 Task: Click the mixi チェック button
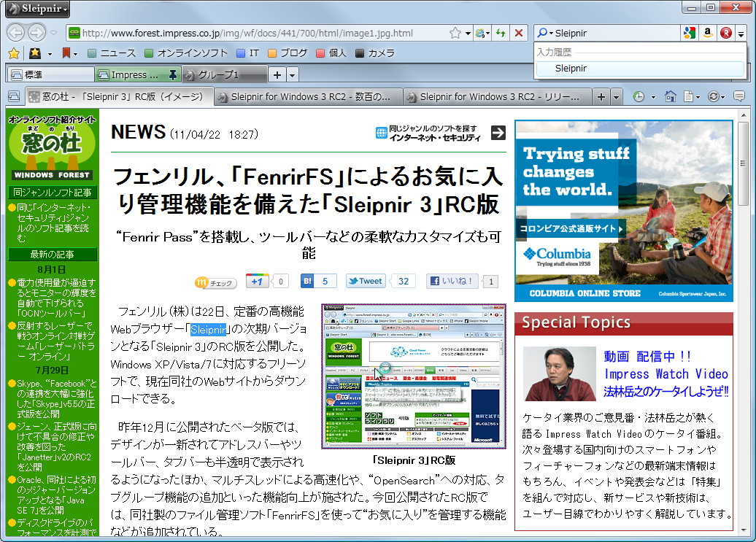pyautogui.click(x=215, y=282)
